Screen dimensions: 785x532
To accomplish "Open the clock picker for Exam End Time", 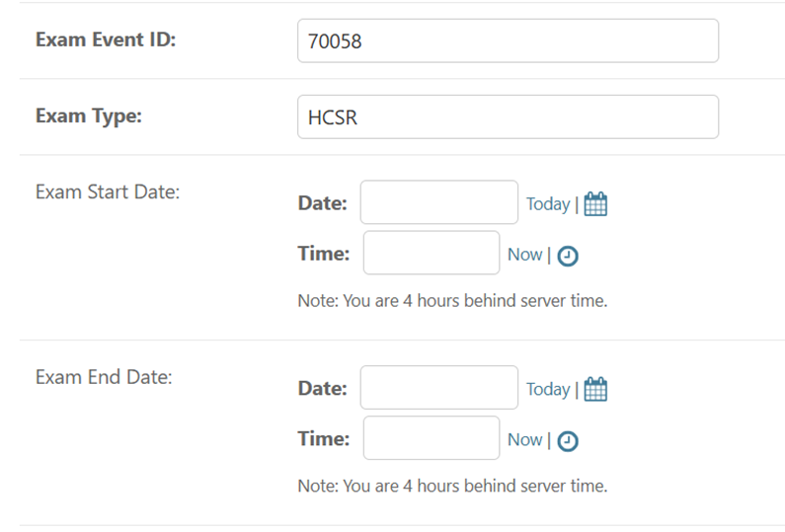I will click(x=568, y=441).
